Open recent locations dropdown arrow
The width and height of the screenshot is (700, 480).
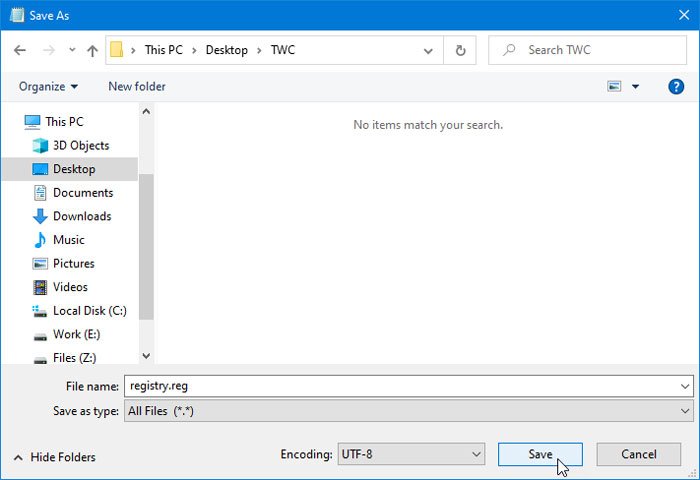coord(72,50)
